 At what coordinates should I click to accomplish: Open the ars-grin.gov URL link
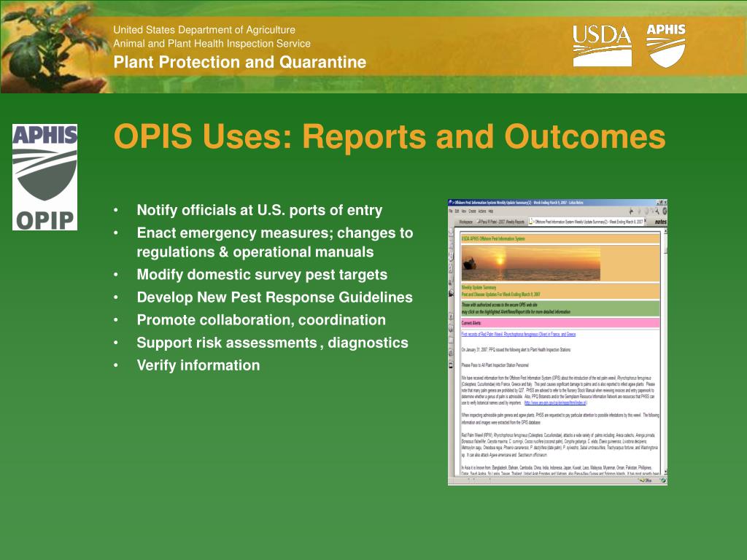(x=555, y=402)
